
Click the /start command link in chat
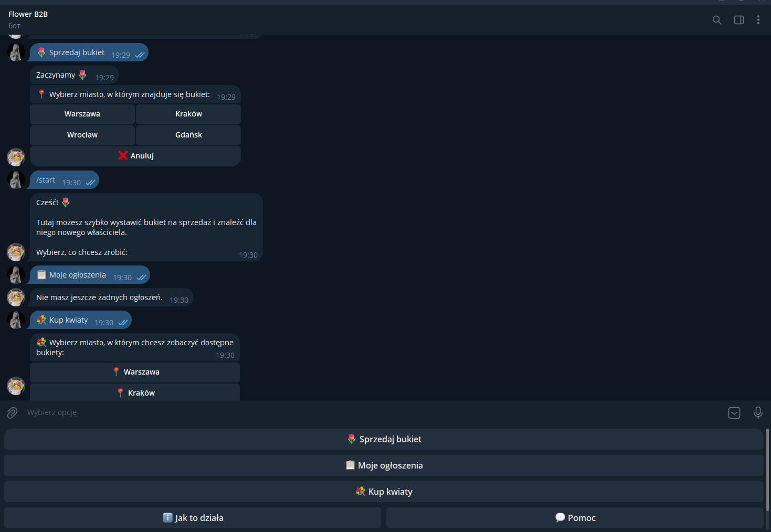(46, 180)
